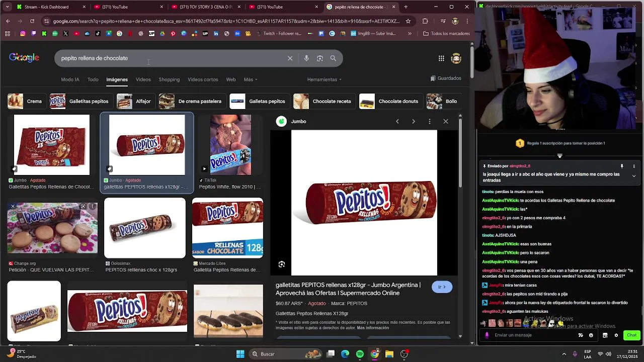The image size is (644, 362).
Task: Open image viewer three-dot options
Action: [430, 121]
